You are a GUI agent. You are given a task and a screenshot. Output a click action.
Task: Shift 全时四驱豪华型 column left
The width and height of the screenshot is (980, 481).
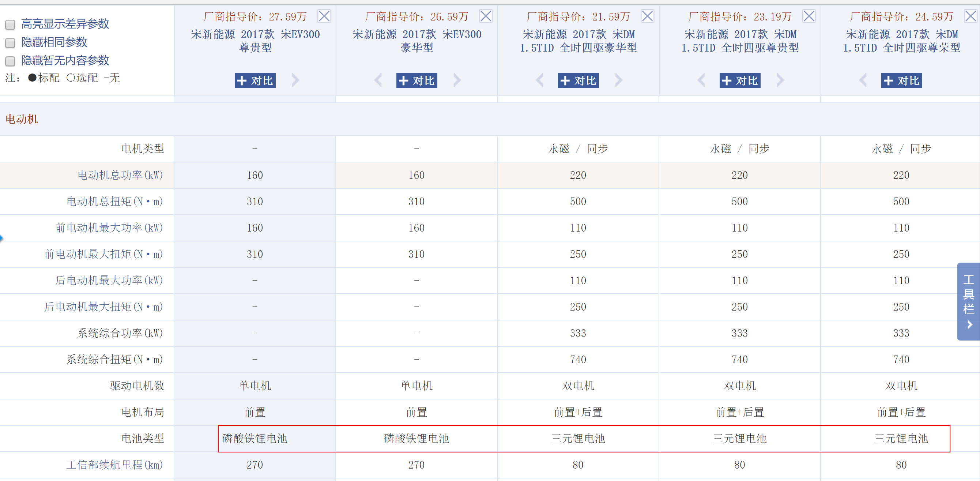point(539,80)
